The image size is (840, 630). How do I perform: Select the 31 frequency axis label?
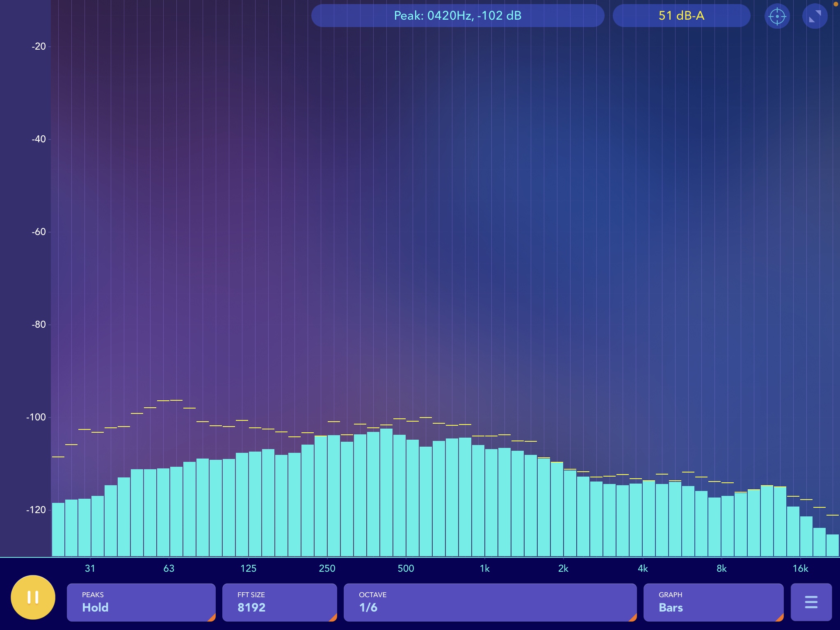tap(90, 568)
